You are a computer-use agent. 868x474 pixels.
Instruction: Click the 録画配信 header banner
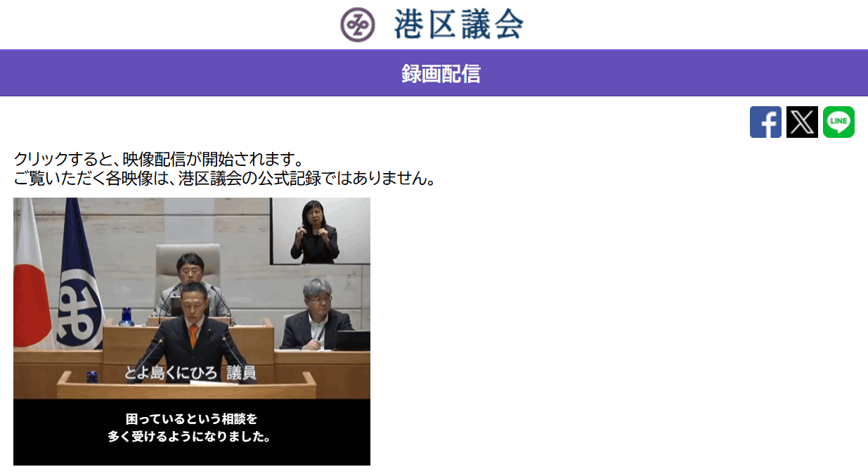(x=434, y=73)
